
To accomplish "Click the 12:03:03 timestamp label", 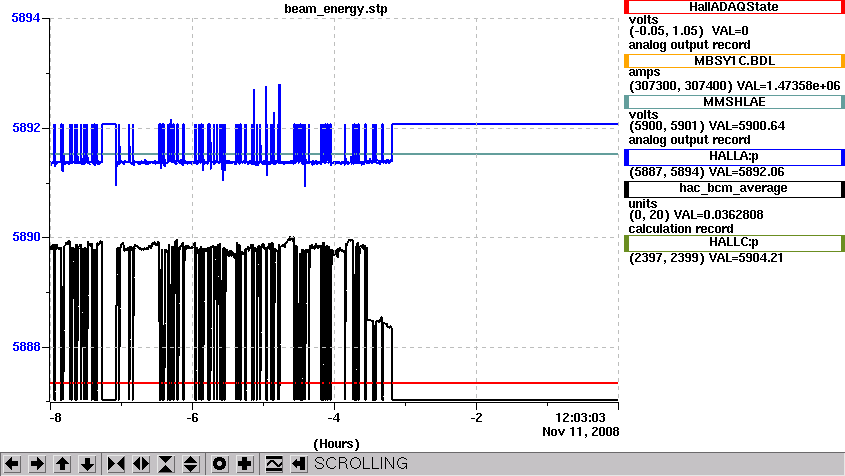I will coord(580,418).
